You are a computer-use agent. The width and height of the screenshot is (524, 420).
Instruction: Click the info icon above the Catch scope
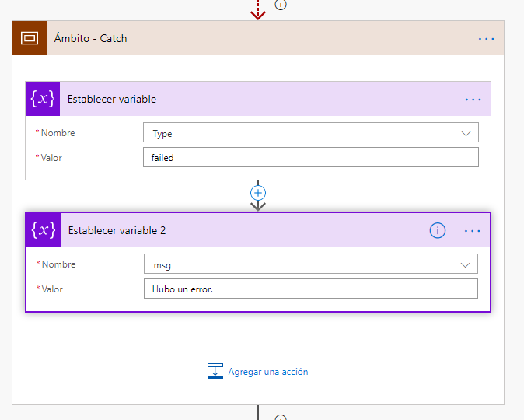[281, 4]
